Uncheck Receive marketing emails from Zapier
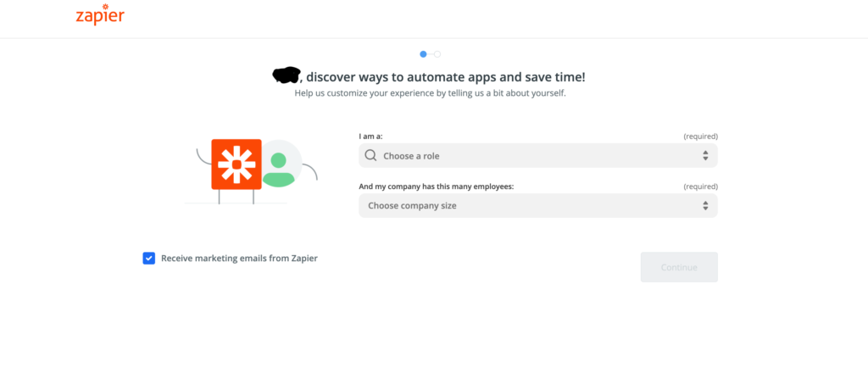The height and width of the screenshot is (373, 868). click(x=149, y=258)
